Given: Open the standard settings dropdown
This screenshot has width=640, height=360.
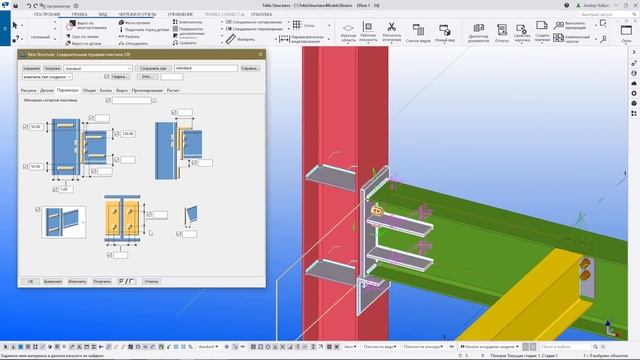Looking at the screenshot, I should 98,69.
